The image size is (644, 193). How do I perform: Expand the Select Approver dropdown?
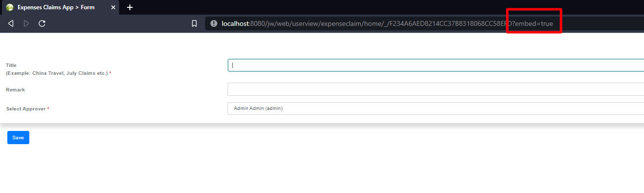[436, 108]
